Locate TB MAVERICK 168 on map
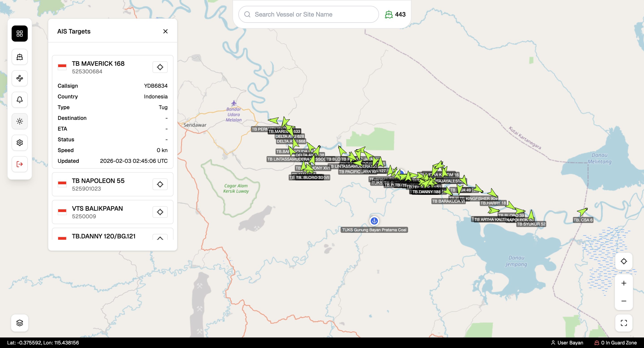The height and width of the screenshot is (348, 644). [x=160, y=67]
